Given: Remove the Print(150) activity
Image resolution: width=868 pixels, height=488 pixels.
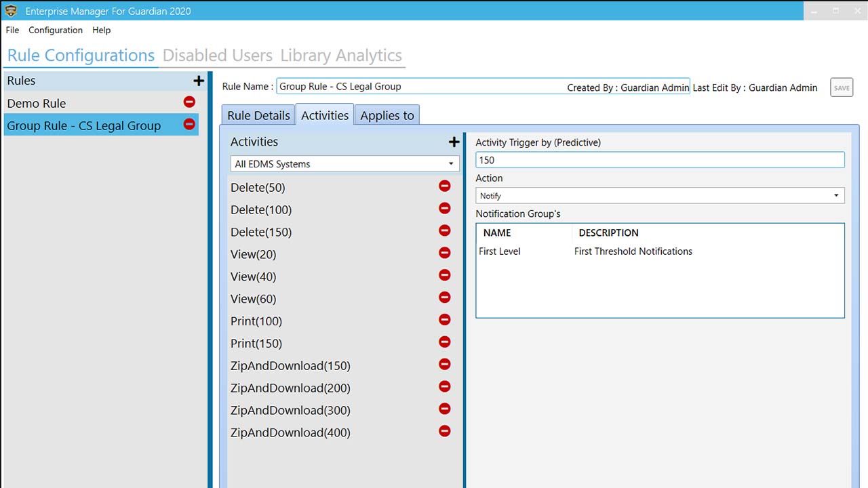Looking at the screenshot, I should tap(445, 342).
